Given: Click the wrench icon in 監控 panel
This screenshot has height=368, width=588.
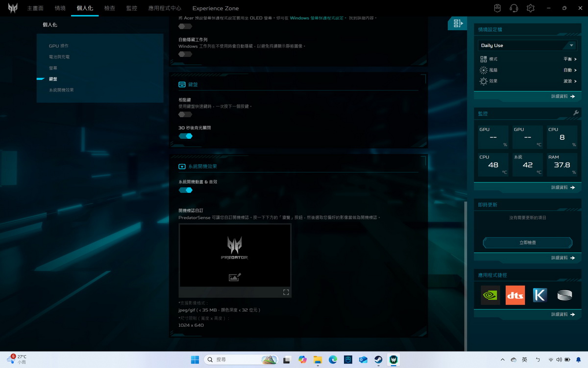Looking at the screenshot, I should (576, 113).
